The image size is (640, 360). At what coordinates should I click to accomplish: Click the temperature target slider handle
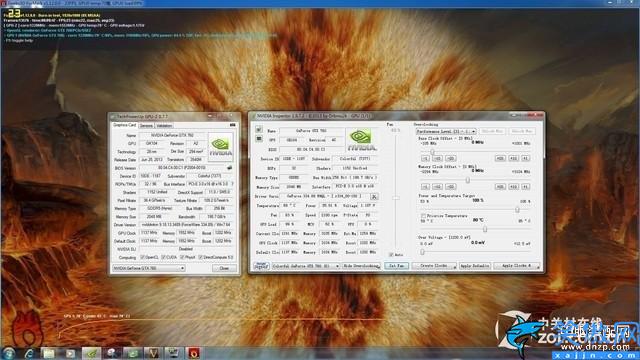(485, 229)
